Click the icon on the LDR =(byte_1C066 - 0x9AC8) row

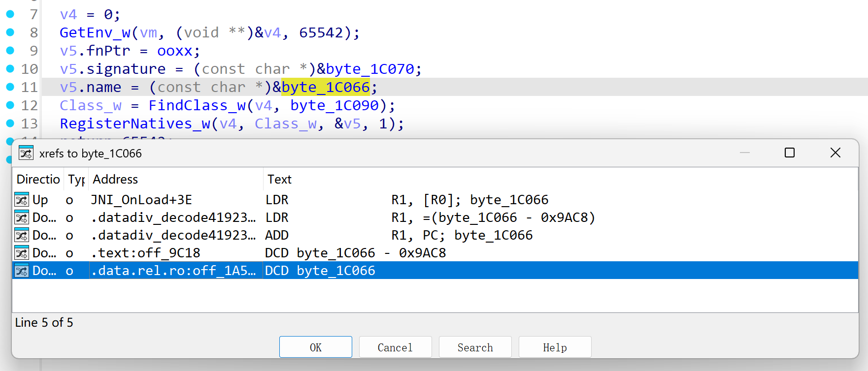pyautogui.click(x=22, y=217)
